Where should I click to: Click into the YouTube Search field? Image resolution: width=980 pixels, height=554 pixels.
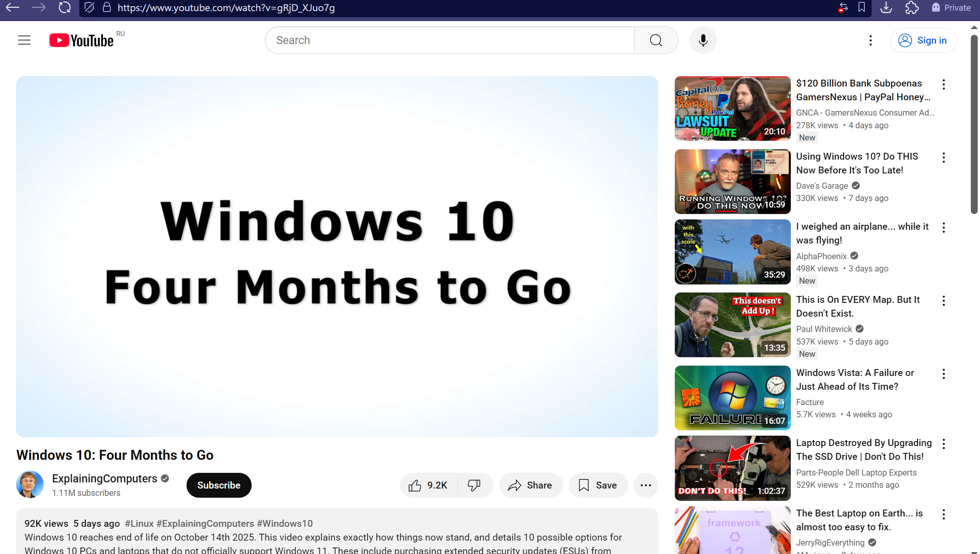click(450, 40)
